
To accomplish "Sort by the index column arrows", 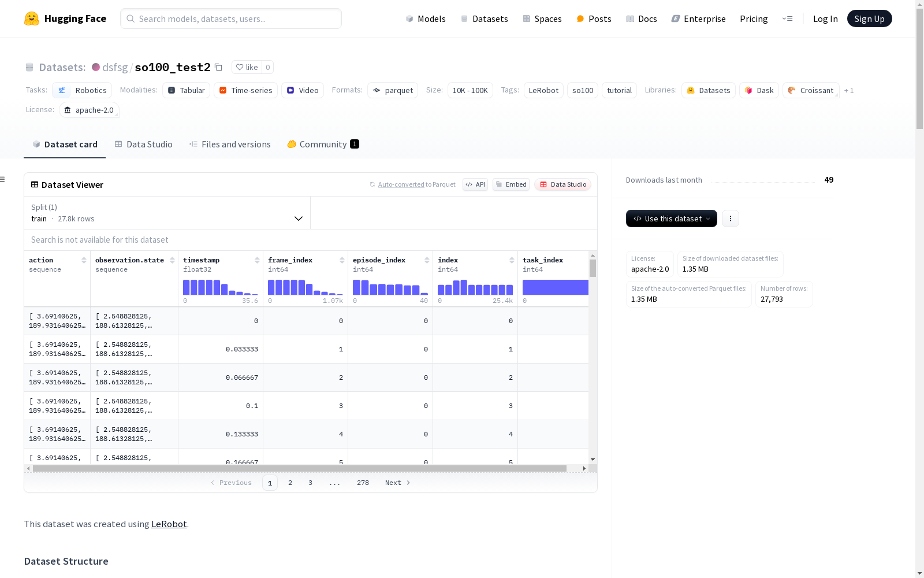I will (512, 260).
